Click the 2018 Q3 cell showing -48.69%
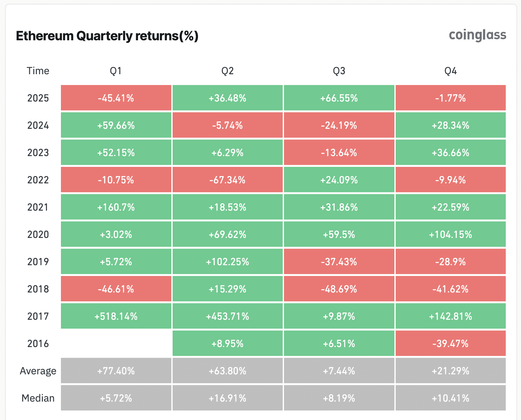 click(339, 289)
